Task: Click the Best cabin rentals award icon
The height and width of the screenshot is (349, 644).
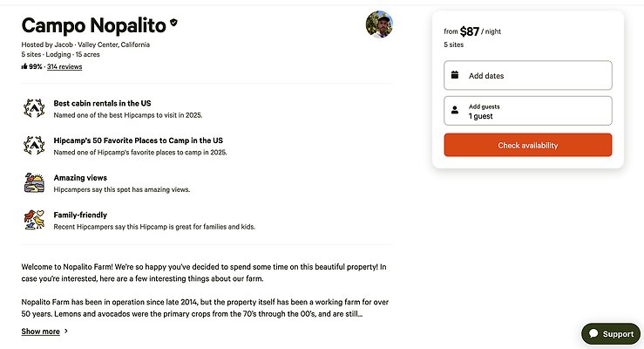Action: (x=33, y=107)
